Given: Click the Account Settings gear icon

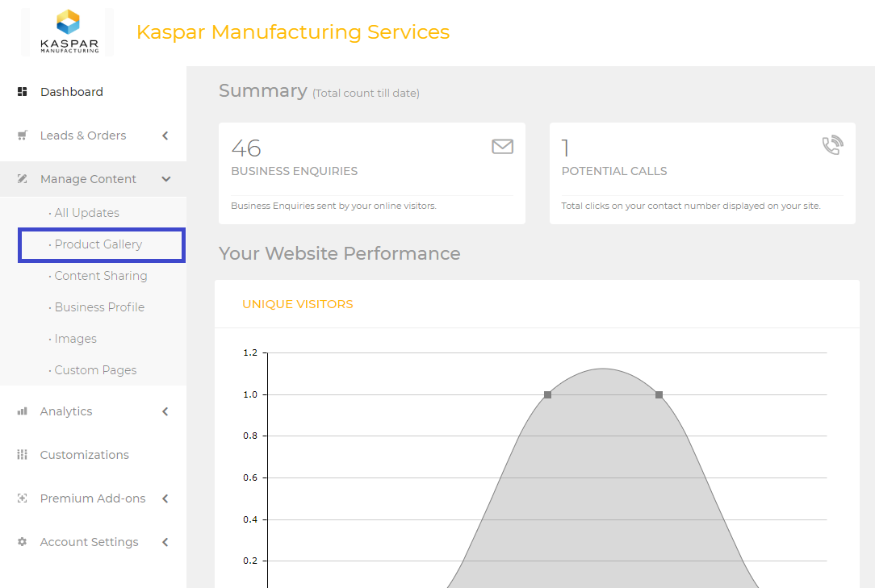Looking at the screenshot, I should (23, 542).
